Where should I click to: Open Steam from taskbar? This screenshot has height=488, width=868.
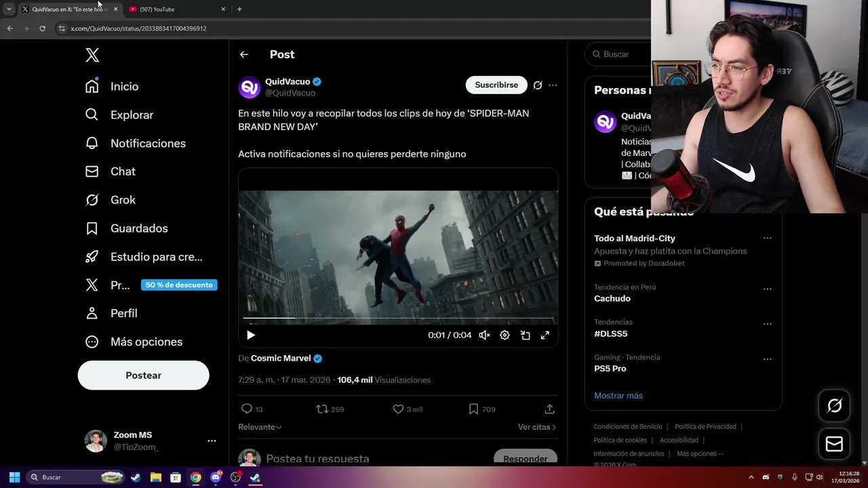click(136, 477)
